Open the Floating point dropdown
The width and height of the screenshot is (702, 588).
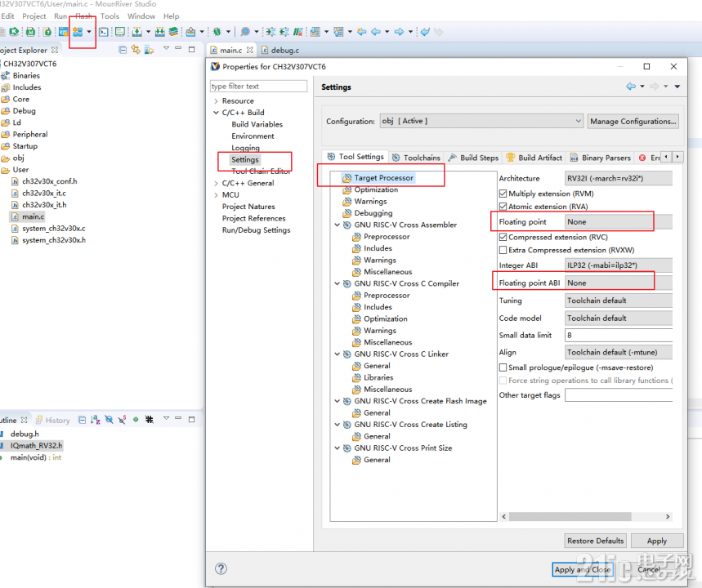619,222
